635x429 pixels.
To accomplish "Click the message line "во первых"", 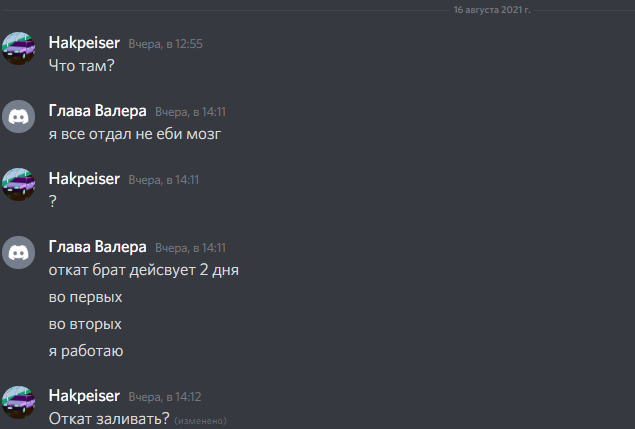I will (85, 297).
